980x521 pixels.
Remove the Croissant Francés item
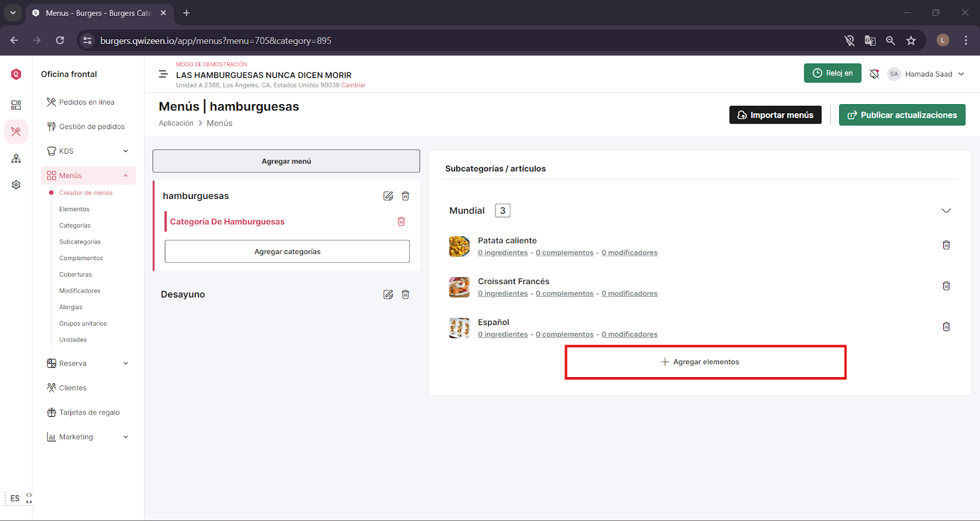pos(946,286)
